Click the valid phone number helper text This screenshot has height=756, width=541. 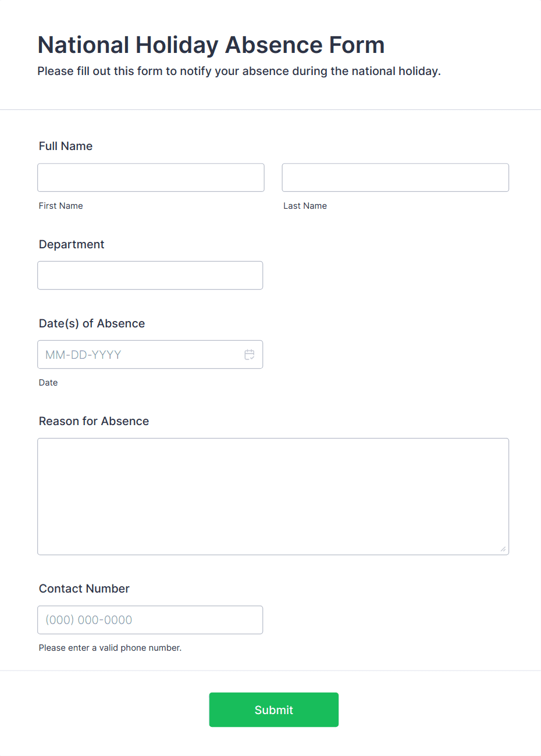[x=110, y=647]
